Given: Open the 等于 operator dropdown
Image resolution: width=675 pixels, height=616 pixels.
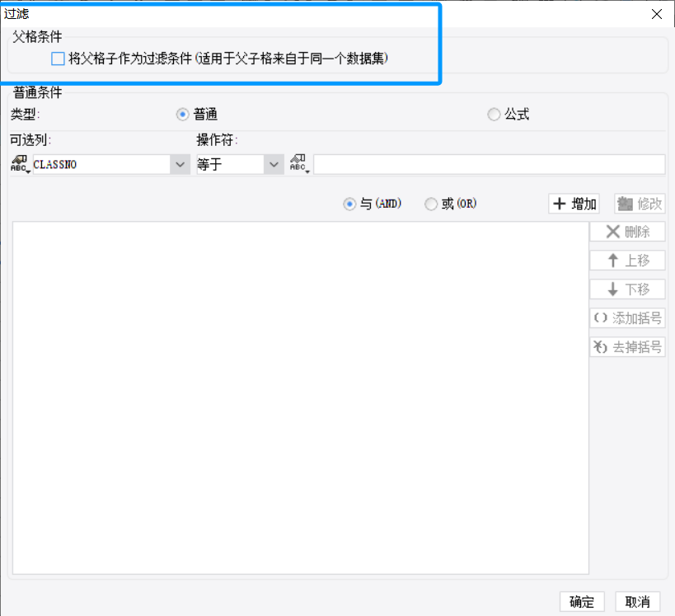Looking at the screenshot, I should click(x=274, y=164).
